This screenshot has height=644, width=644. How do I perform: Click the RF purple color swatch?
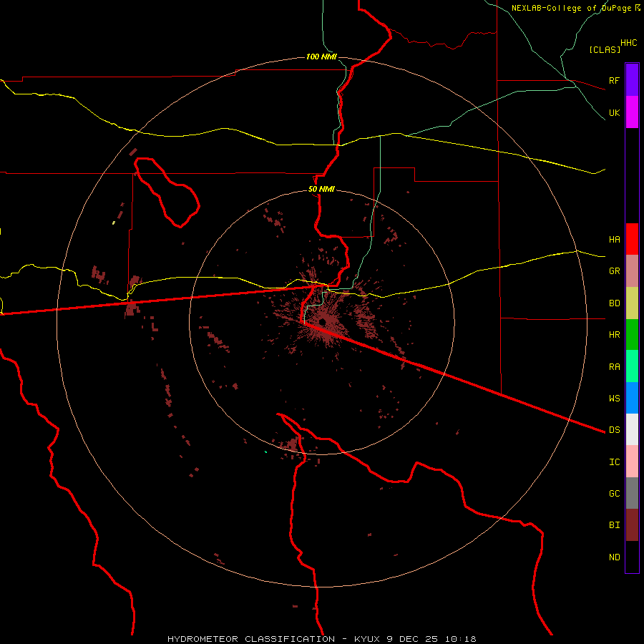(632, 79)
